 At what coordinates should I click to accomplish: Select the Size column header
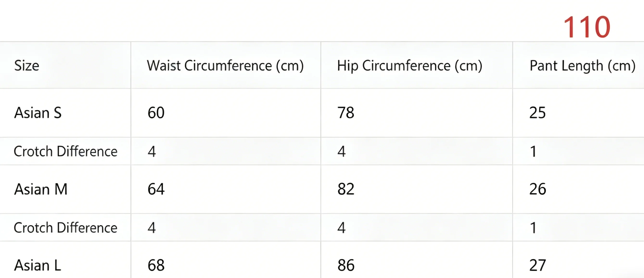point(27,65)
